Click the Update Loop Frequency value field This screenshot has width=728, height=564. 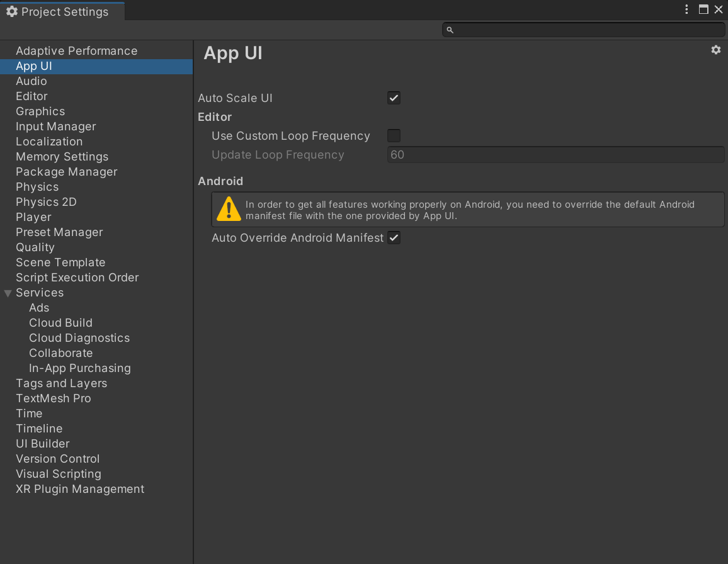555,154
